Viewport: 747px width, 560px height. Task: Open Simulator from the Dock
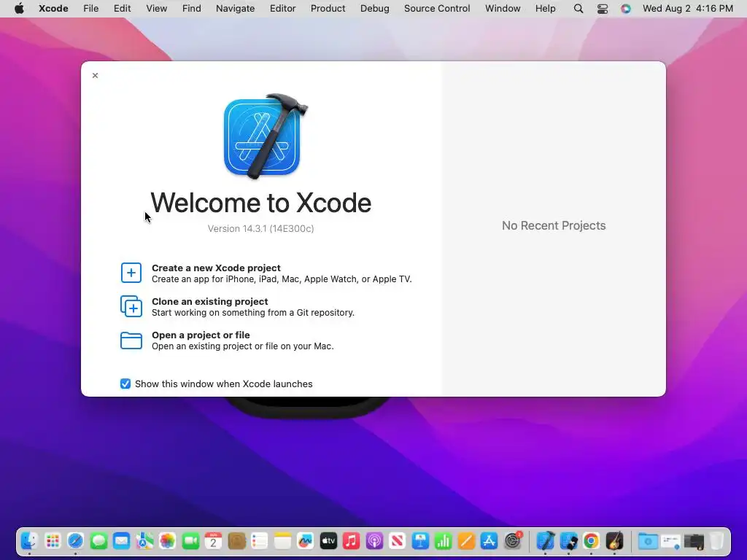569,541
